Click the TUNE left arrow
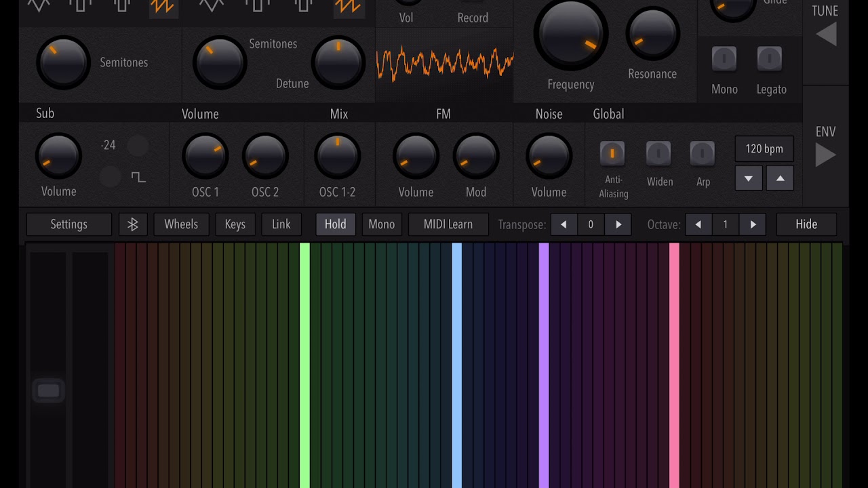The height and width of the screenshot is (488, 868). click(826, 34)
